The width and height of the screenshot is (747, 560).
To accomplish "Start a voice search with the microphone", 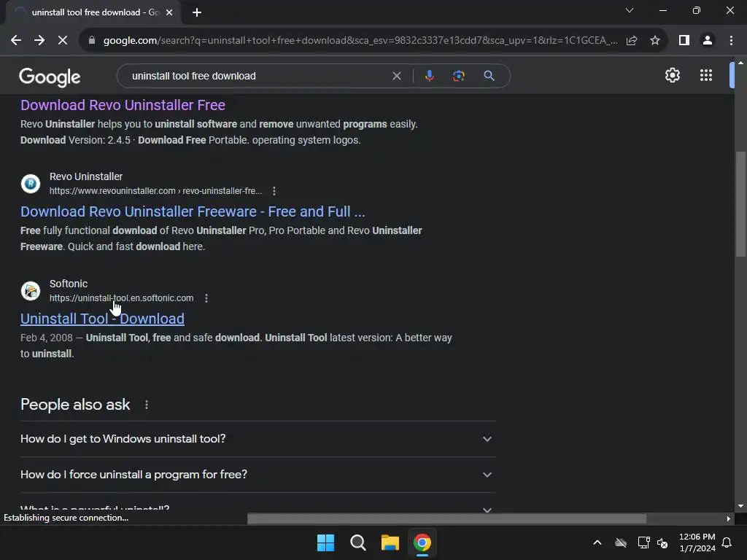I will point(429,76).
